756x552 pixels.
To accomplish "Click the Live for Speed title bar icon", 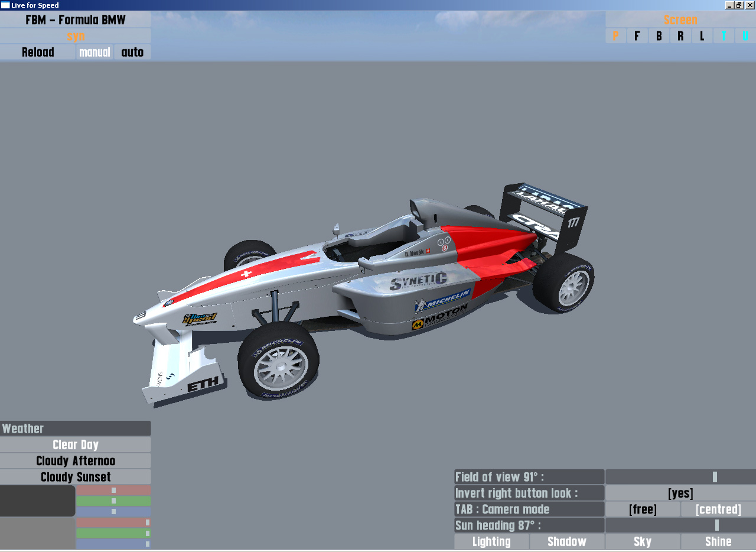I will coord(5,5).
